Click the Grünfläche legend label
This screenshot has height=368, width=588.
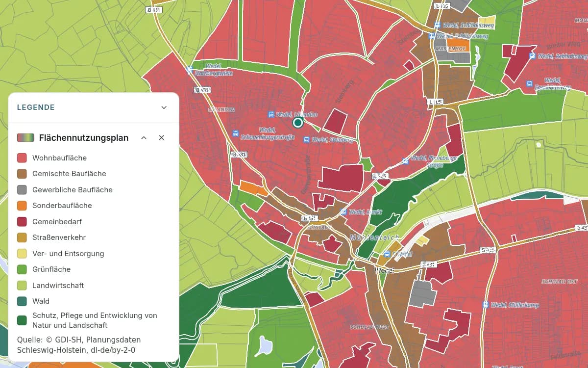(x=51, y=269)
